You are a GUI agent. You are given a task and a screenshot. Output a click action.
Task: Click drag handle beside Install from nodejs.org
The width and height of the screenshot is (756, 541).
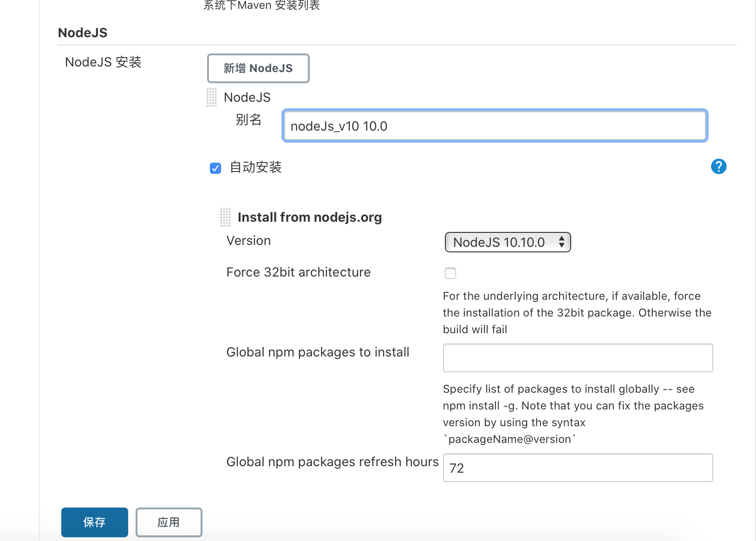[x=225, y=217]
